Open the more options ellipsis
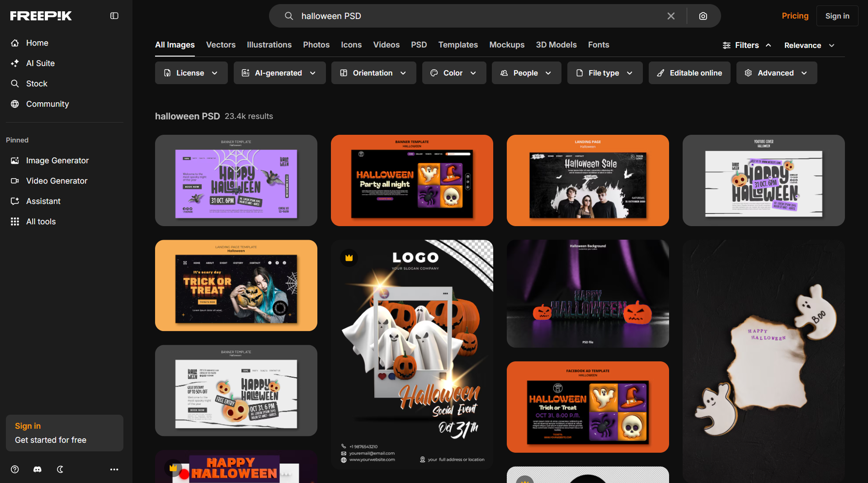 point(114,469)
